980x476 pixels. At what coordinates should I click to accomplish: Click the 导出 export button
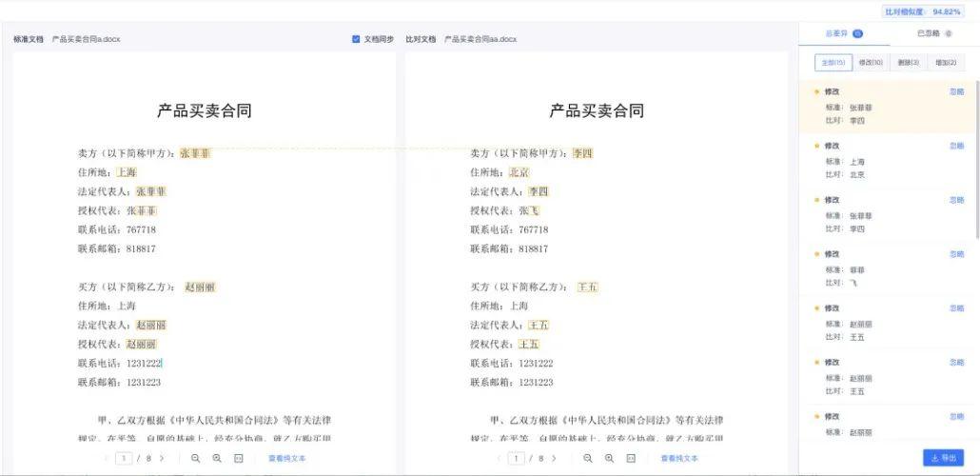coord(943,458)
